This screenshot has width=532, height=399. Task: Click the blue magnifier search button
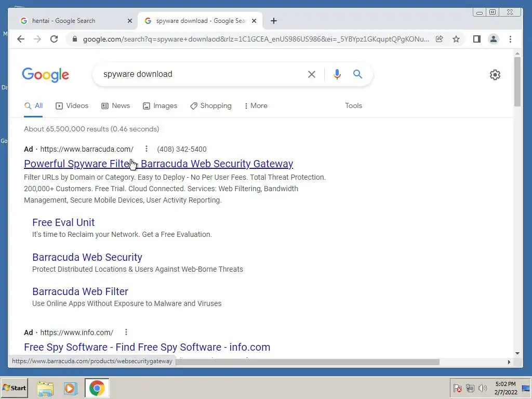click(x=357, y=74)
